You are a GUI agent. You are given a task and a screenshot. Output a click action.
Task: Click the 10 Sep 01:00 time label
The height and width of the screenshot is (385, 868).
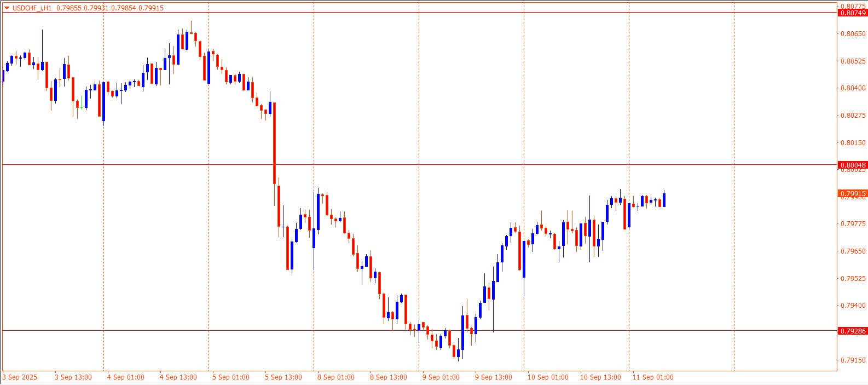tap(547, 377)
